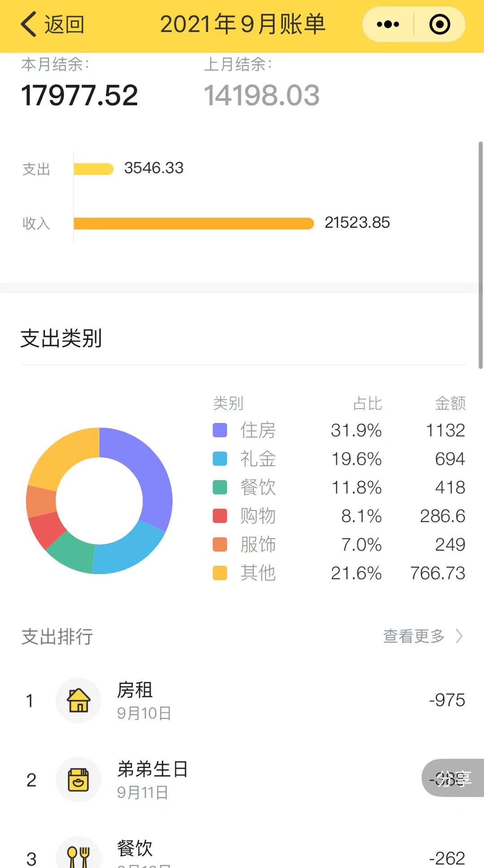Tap the 2021年9月账单 title
This screenshot has width=484, height=868.
[243, 24]
